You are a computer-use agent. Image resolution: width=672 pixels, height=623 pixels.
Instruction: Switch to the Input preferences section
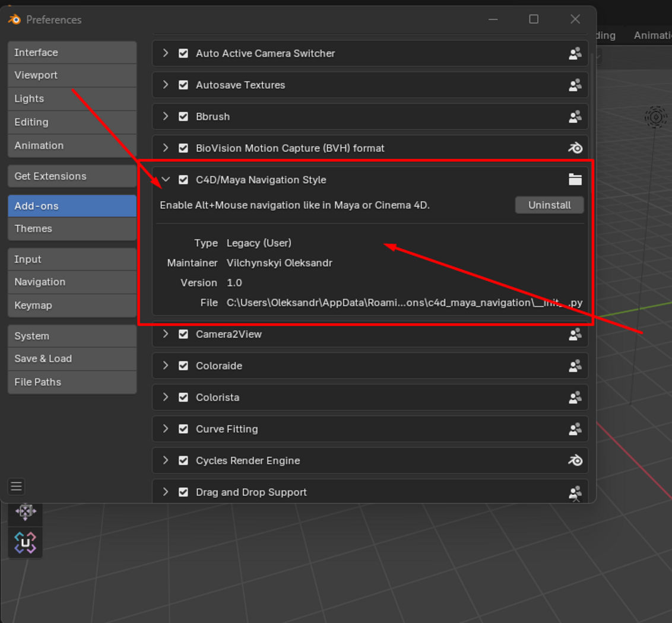[x=72, y=259]
